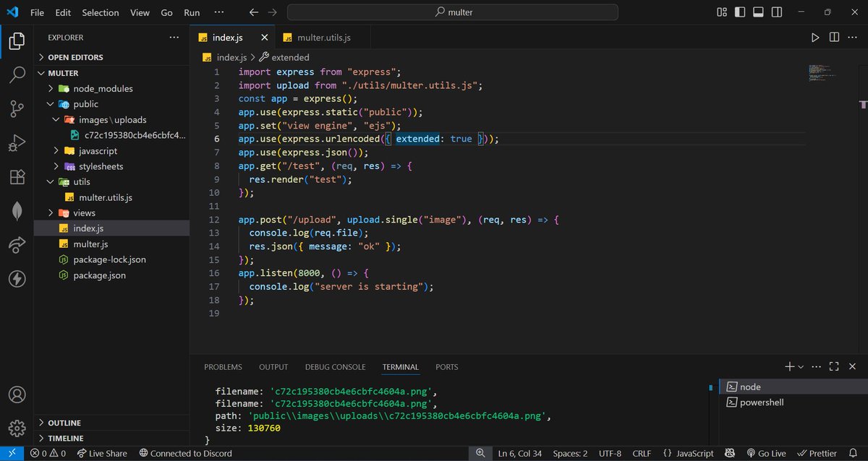Screen dimensions: 868x461
Task: Expand the node_modules folder
Action: tap(111, 88)
